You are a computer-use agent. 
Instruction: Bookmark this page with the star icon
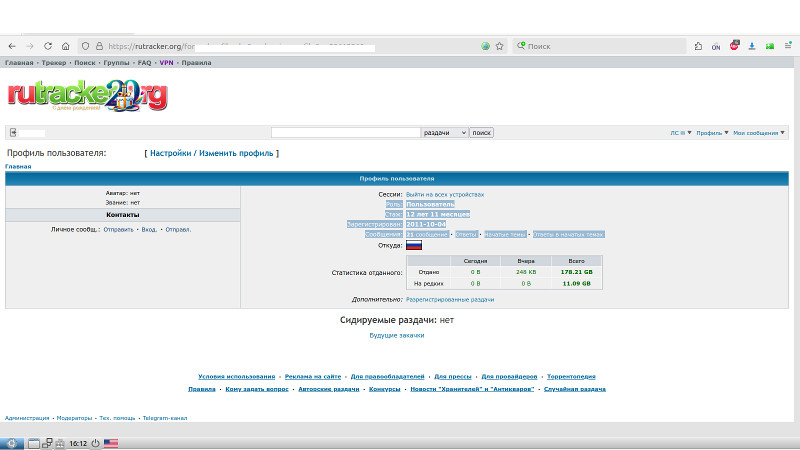[499, 46]
